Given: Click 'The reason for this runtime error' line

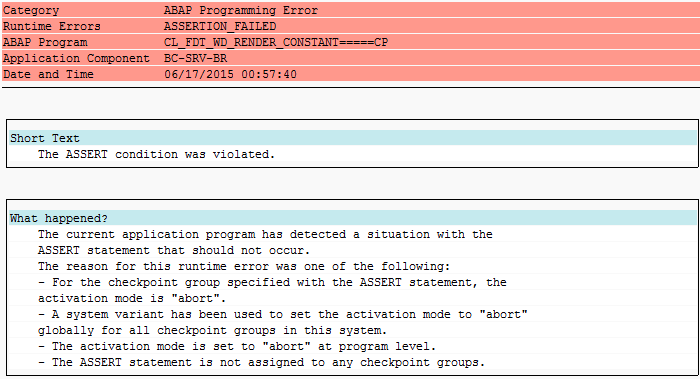Looking at the screenshot, I should point(244,267).
